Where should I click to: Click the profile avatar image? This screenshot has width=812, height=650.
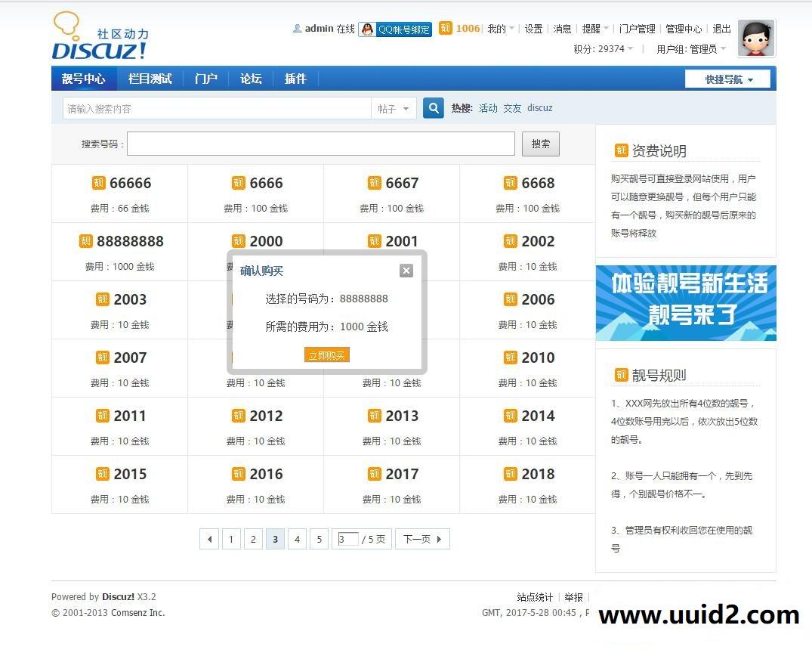(755, 37)
